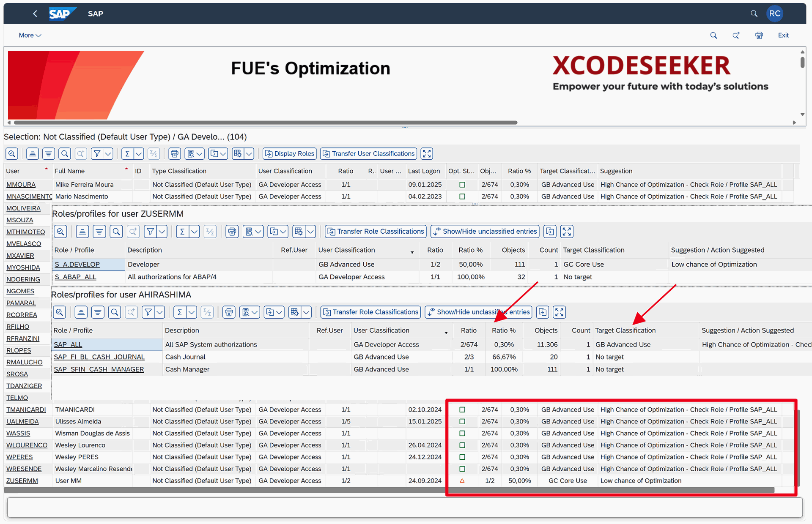812x524 pixels.
Task: Print the ZUSERMM roles list
Action: coord(232,232)
